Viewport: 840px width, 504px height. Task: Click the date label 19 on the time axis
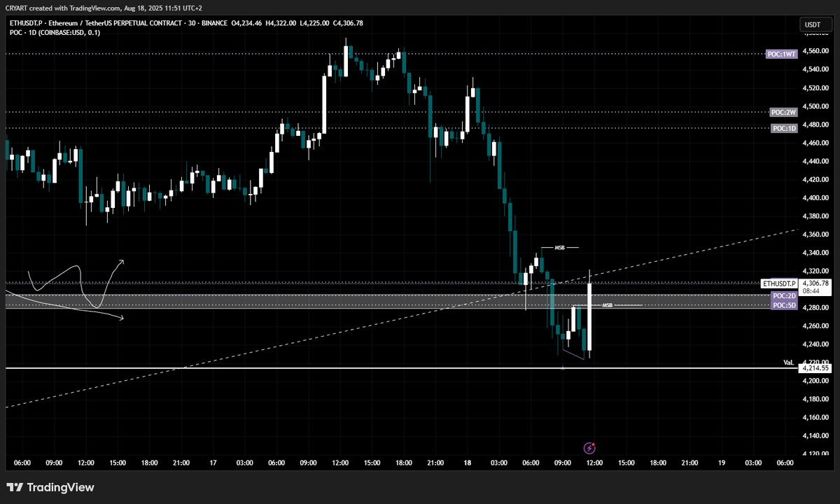tap(722, 463)
